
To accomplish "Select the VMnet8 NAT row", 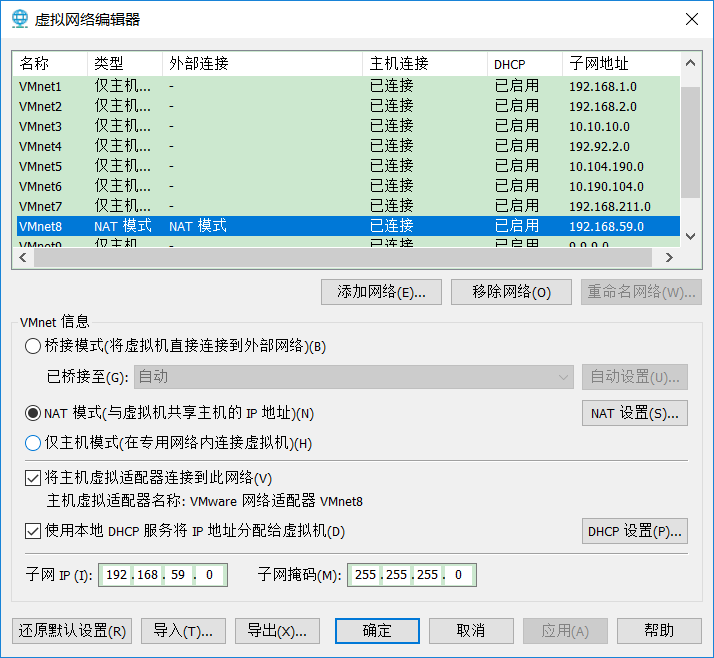I will pos(348,226).
